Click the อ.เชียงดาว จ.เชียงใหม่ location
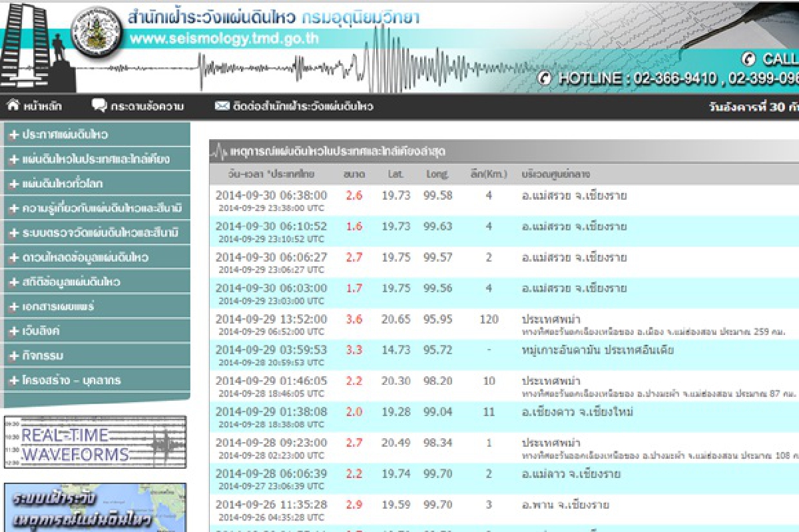 click(577, 411)
